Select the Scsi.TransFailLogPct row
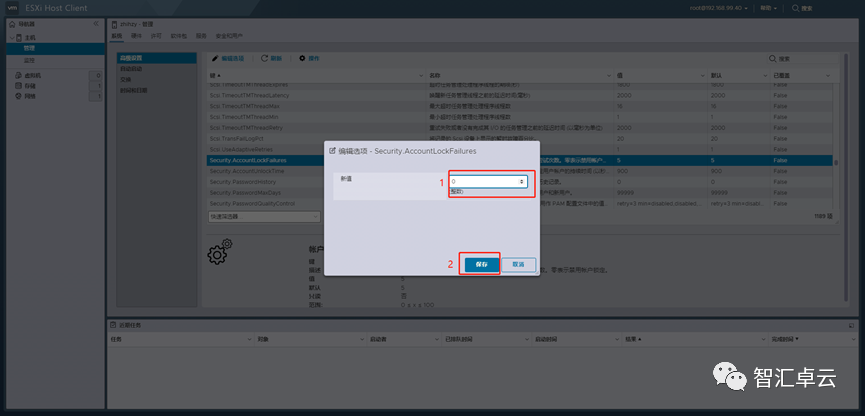The height and width of the screenshot is (416, 865). click(x=520, y=138)
